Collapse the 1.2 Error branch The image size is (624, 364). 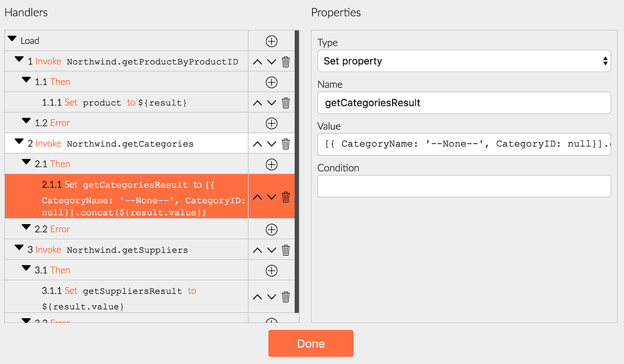tap(27, 121)
